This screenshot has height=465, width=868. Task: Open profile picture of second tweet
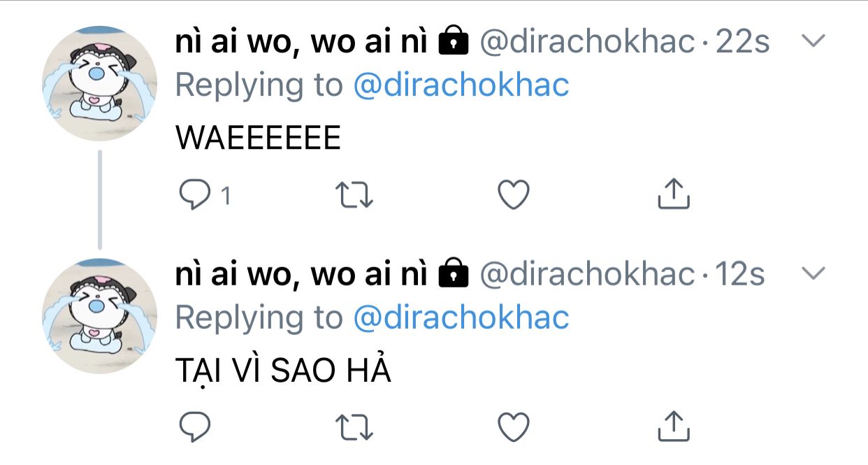click(100, 315)
